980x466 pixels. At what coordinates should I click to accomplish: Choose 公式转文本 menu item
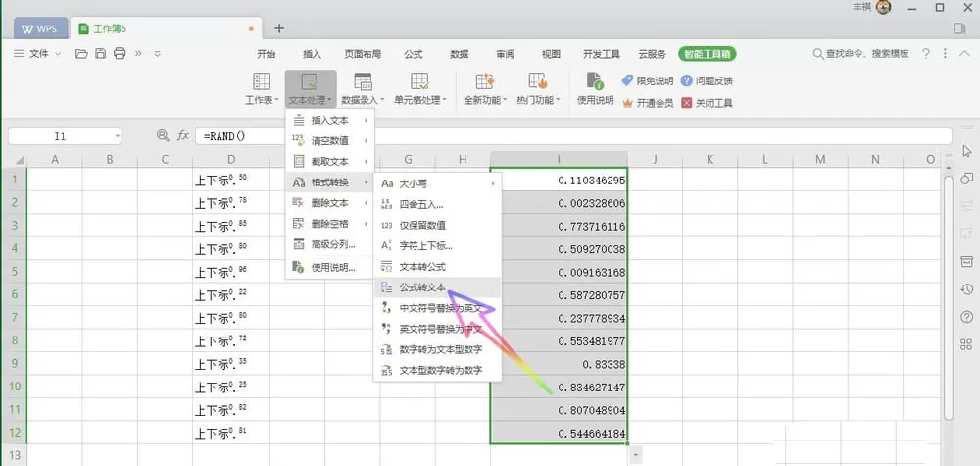pyautogui.click(x=438, y=287)
